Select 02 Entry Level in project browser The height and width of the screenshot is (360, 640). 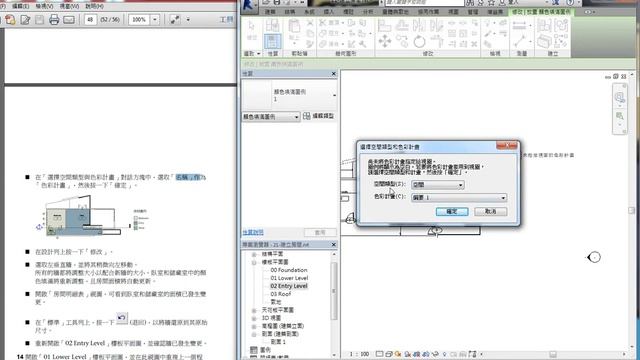coord(289,286)
